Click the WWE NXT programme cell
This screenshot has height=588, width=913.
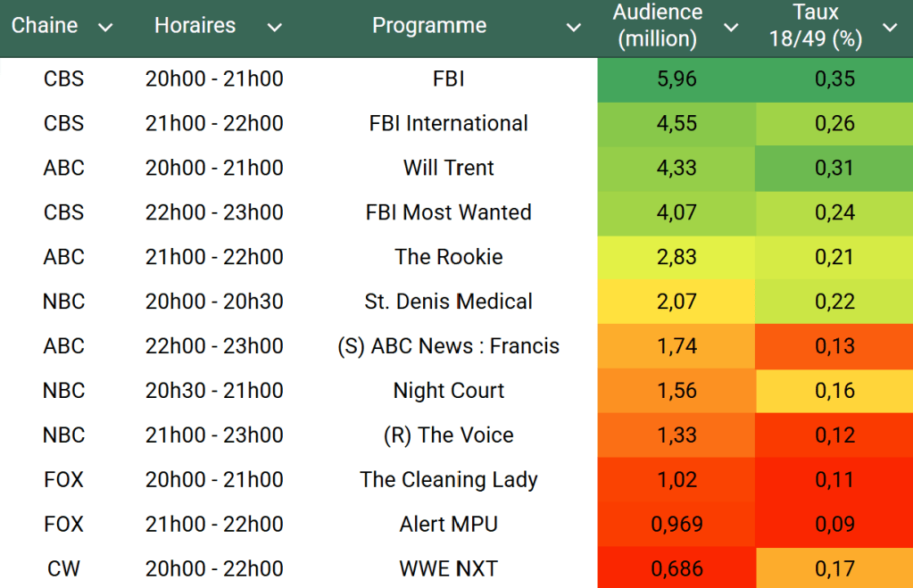448,568
